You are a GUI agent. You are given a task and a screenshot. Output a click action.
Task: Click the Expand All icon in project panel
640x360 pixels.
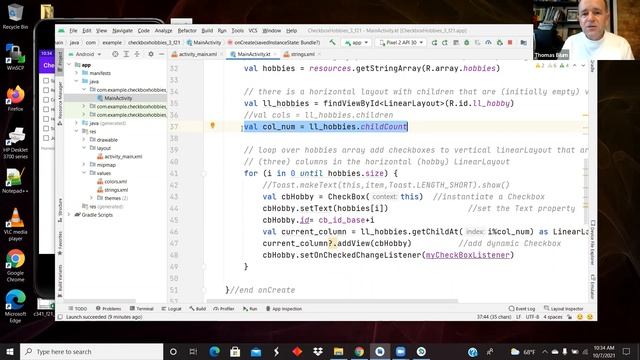[x=126, y=54]
